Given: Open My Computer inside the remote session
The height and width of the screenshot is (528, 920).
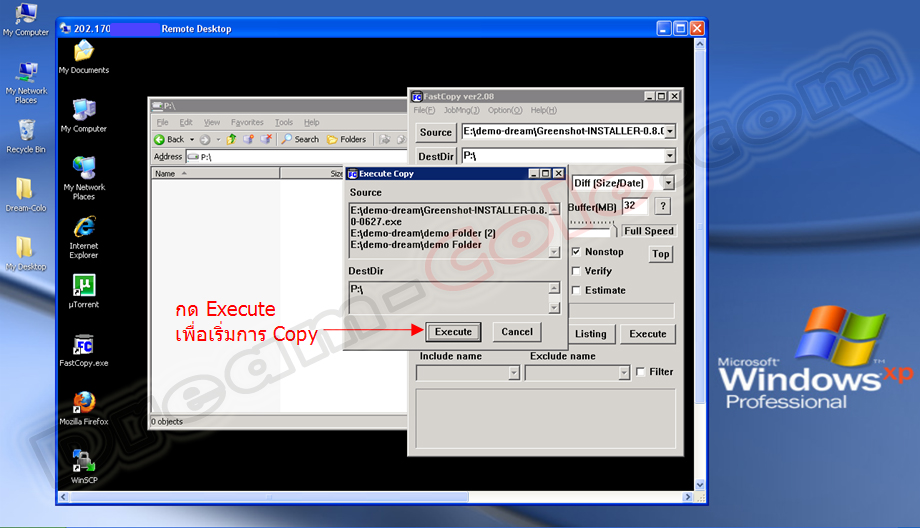Looking at the screenshot, I should [84, 116].
